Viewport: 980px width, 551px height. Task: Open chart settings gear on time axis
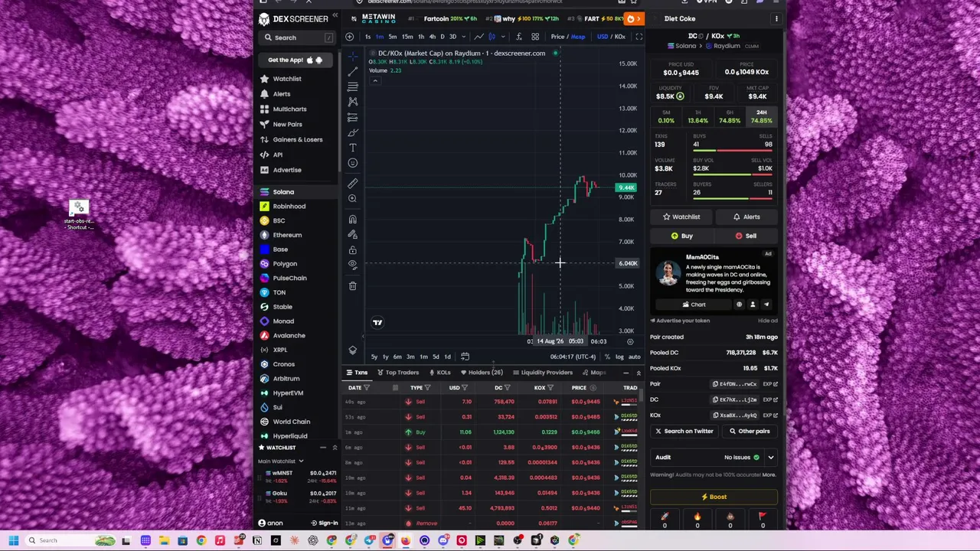630,341
